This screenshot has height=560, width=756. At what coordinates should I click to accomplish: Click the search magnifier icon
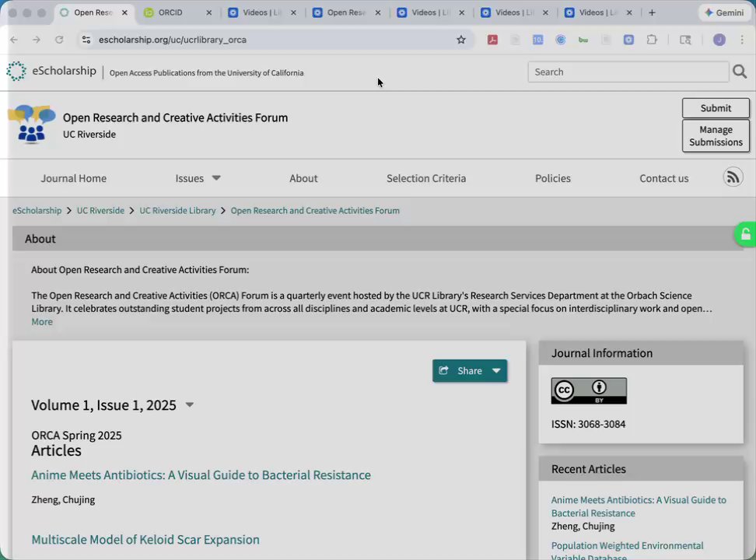[x=740, y=72]
